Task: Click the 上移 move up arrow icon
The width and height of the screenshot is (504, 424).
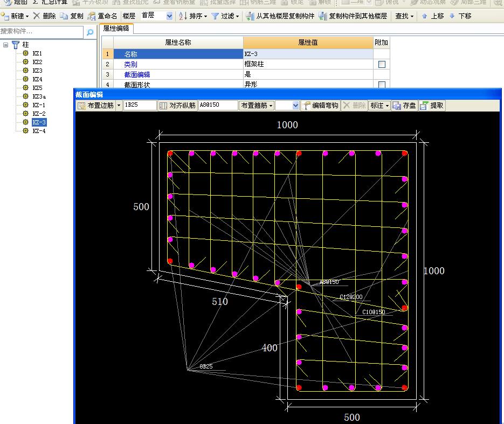Action: [425, 16]
